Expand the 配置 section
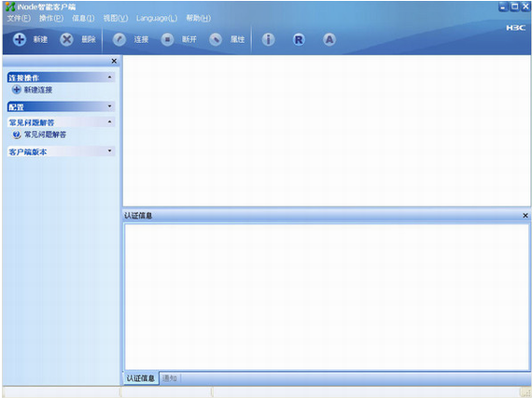Viewport: 532px width, 398px height. click(x=109, y=107)
